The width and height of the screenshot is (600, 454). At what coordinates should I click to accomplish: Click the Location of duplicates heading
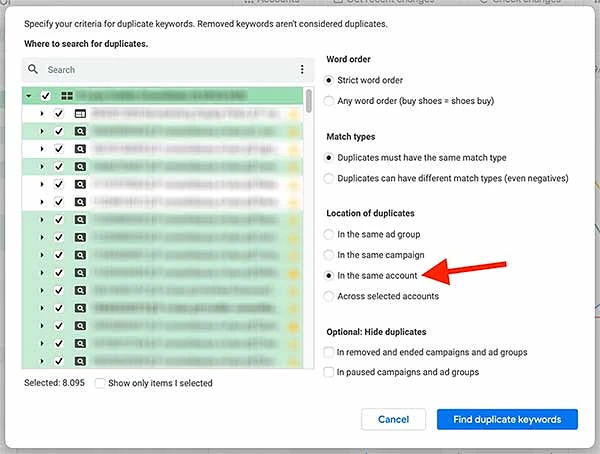[370, 213]
